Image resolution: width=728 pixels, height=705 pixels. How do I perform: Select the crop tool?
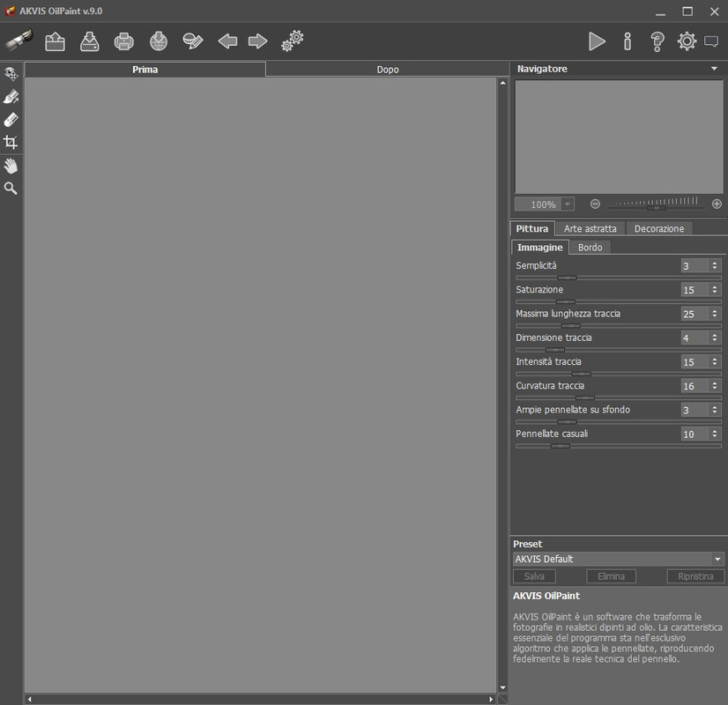click(x=11, y=142)
